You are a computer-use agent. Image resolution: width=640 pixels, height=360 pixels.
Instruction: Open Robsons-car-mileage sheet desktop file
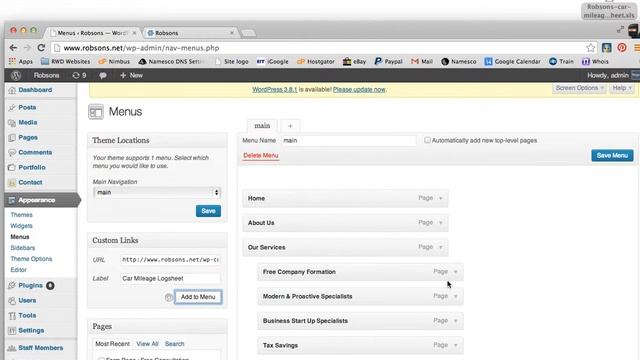tap(609, 11)
